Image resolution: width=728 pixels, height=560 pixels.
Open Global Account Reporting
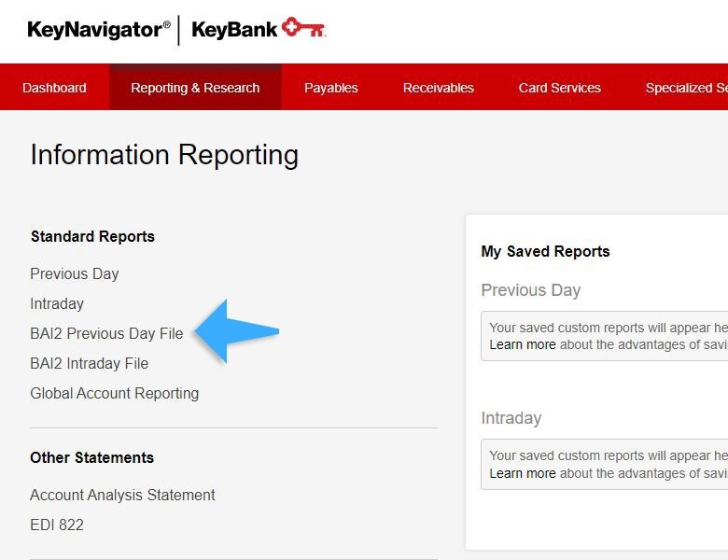point(114,393)
